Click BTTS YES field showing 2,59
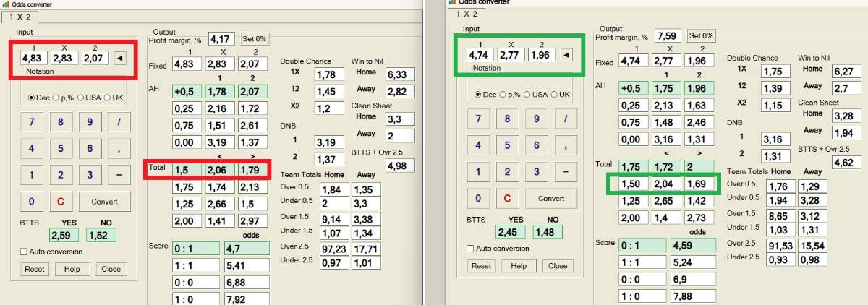The image size is (868, 305). point(63,235)
